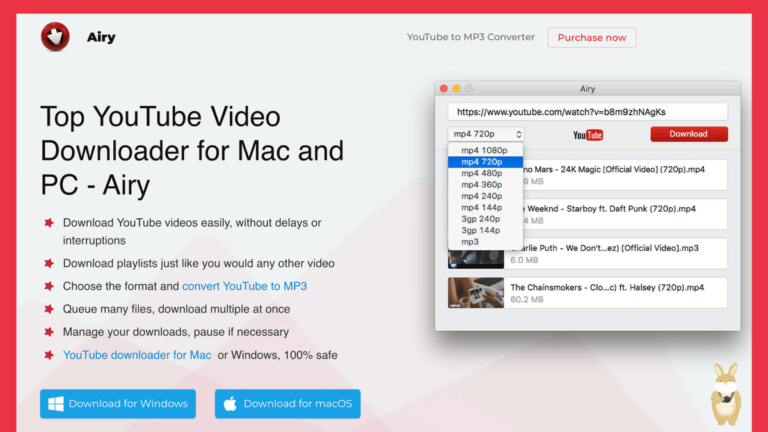Click the Airy brand name
768x432 pixels.
click(x=101, y=37)
